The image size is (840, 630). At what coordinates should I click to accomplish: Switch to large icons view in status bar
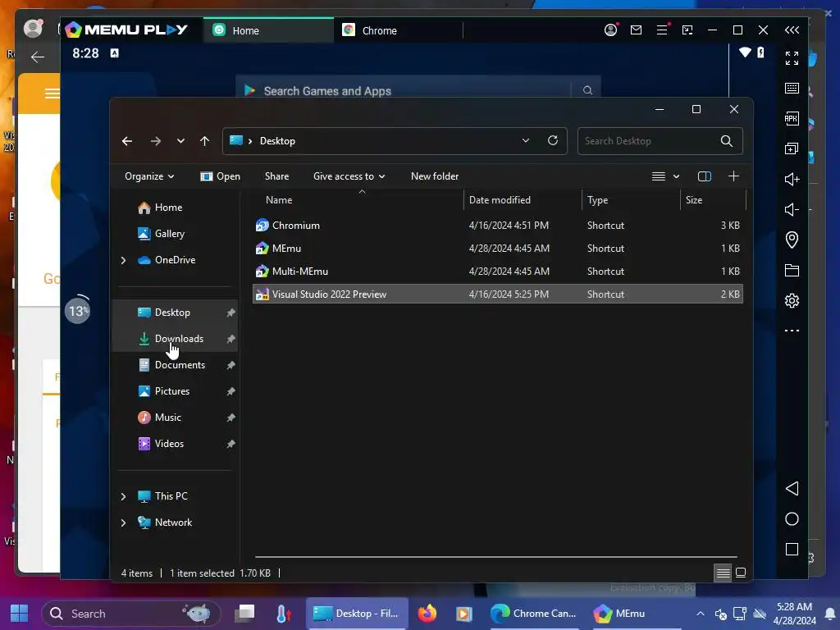coord(741,573)
